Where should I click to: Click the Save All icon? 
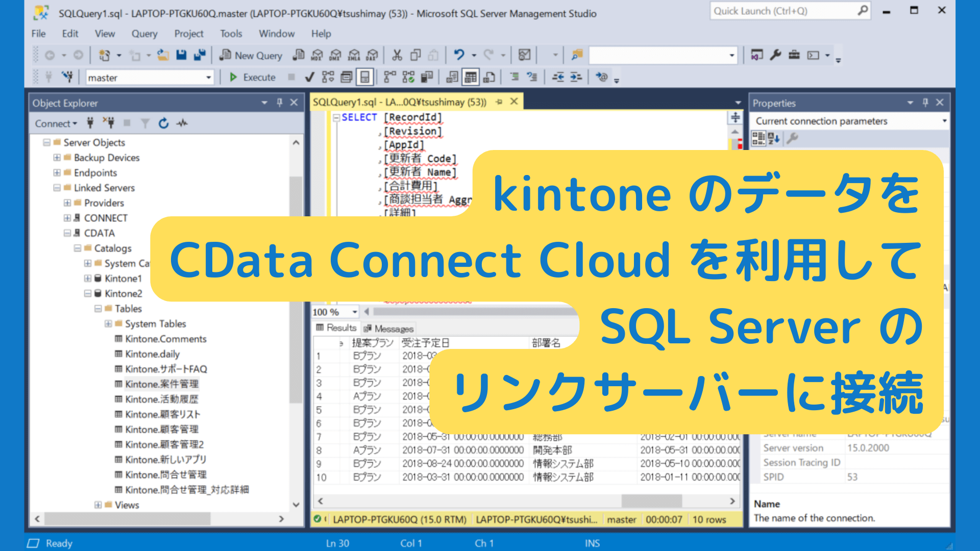pyautogui.click(x=200, y=55)
